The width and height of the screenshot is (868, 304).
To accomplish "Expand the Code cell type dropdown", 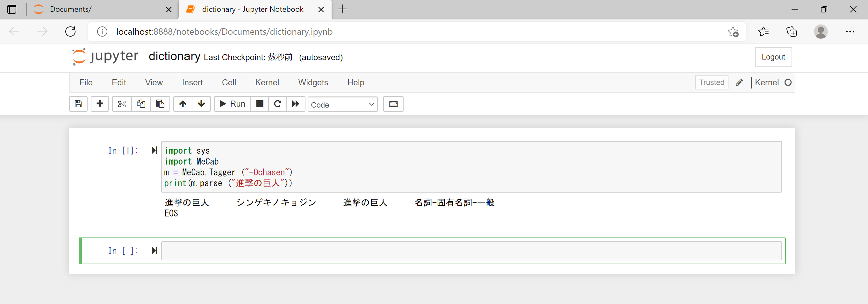I will pos(342,104).
